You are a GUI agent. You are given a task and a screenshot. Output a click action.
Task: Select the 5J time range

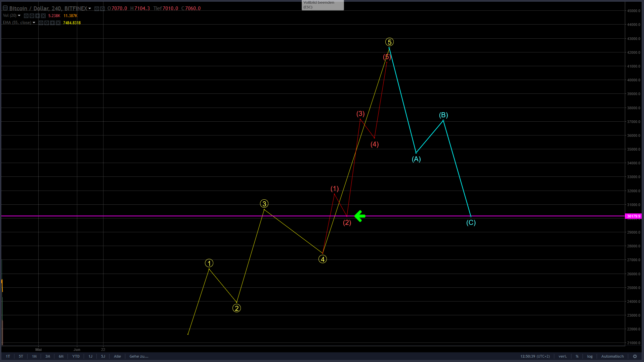(x=103, y=356)
